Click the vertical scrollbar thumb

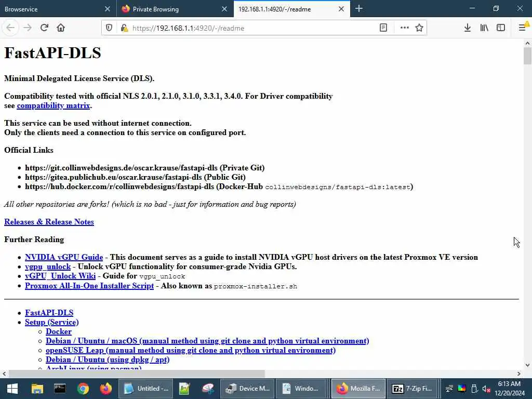pyautogui.click(x=527, y=56)
